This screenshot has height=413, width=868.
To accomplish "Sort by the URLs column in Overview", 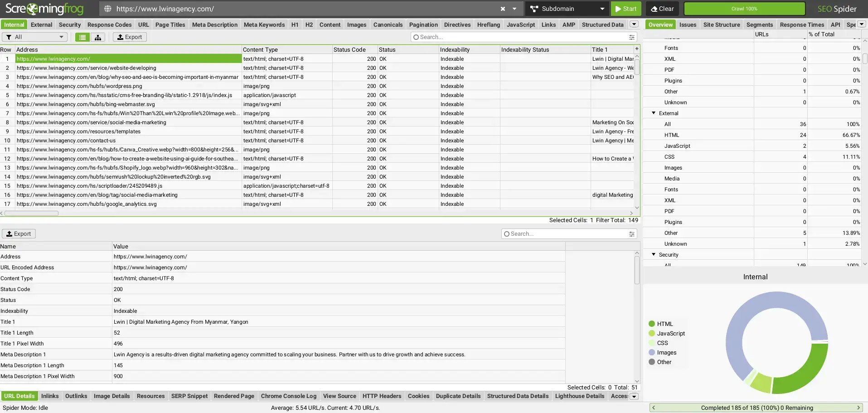I will coord(780,34).
